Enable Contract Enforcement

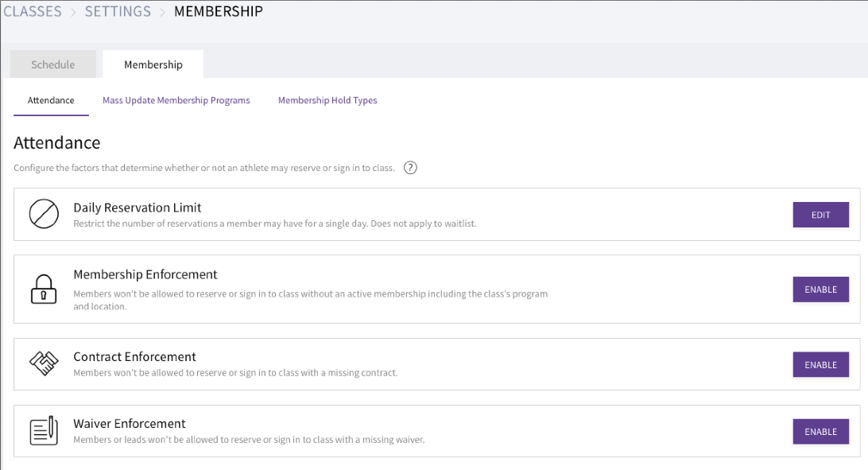[x=821, y=365]
